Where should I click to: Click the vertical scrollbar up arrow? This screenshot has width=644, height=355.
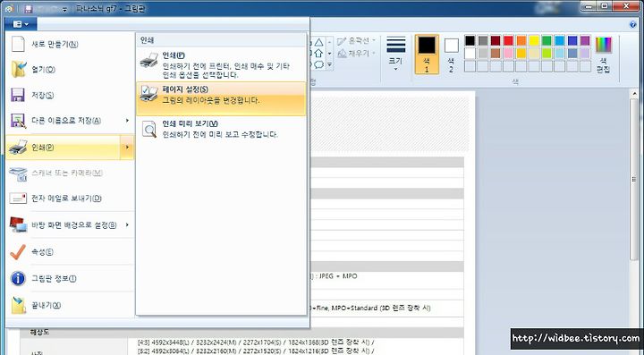coord(635,94)
